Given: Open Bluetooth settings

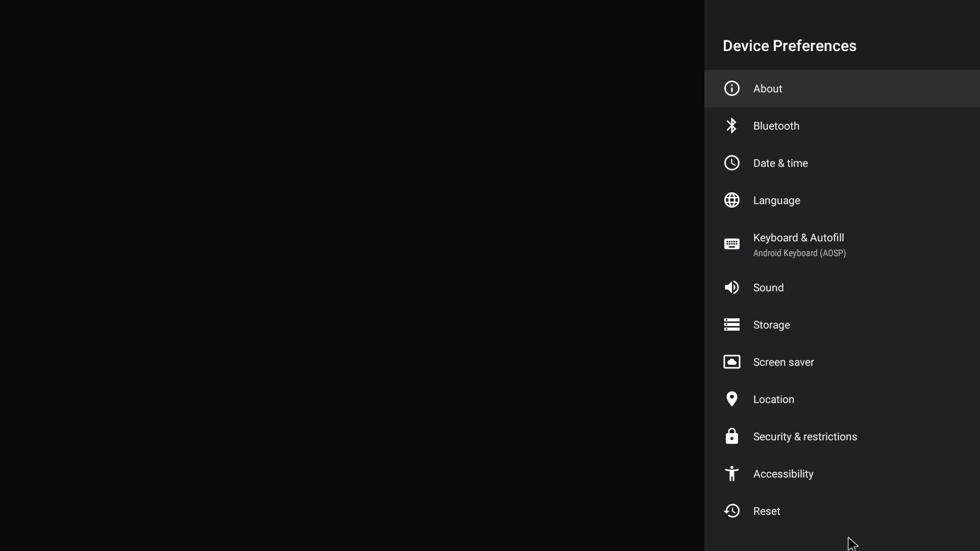Looking at the screenshot, I should pyautogui.click(x=776, y=126).
